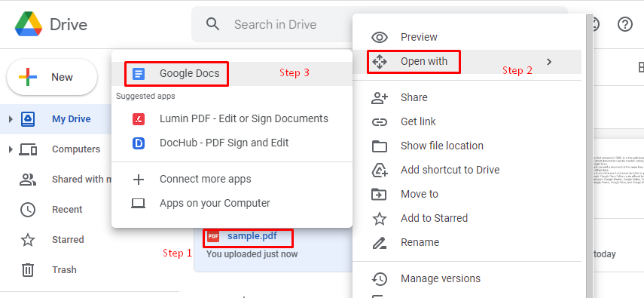Screen dimensions: 644x298
Task: Click the context menu vertical scrollbar
Action: (x=590, y=156)
